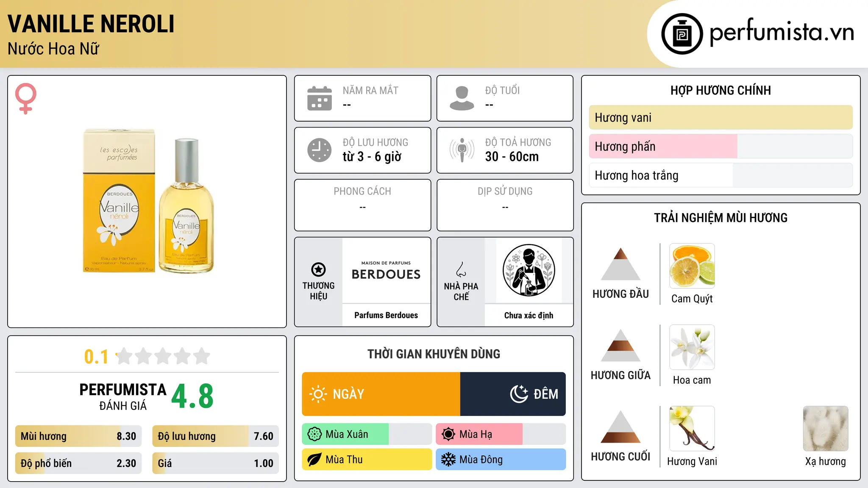
Task: Click the Maison de Parfums Berdoues logo
Action: [x=386, y=271]
